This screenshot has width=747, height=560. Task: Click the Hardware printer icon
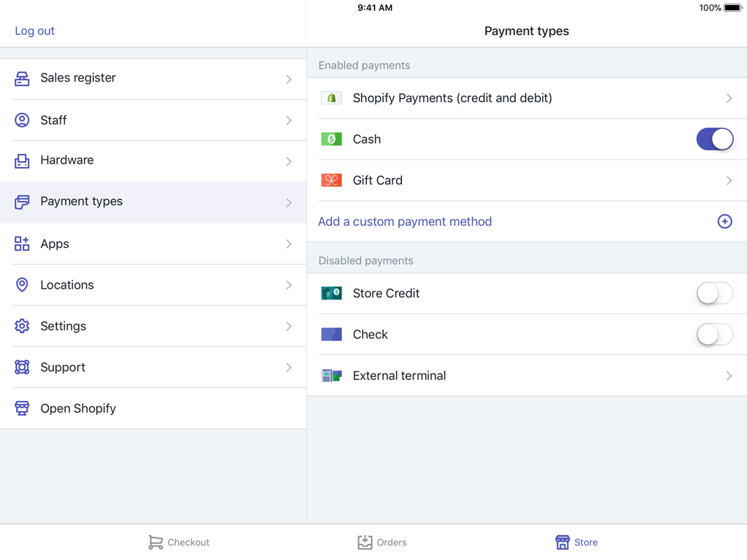[x=22, y=161]
